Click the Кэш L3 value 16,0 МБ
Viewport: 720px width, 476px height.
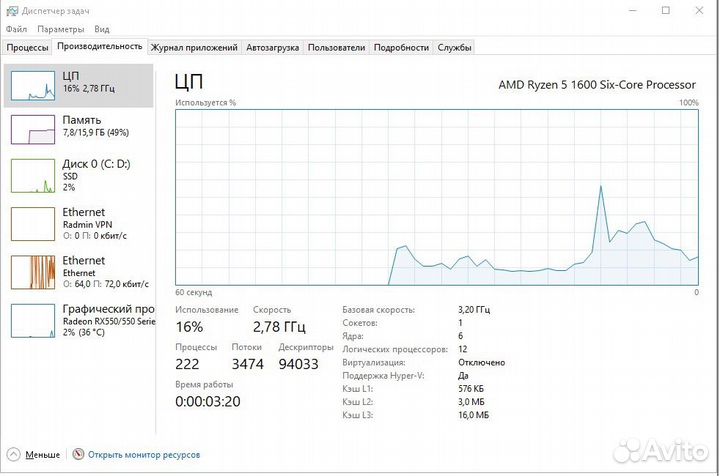(x=473, y=415)
